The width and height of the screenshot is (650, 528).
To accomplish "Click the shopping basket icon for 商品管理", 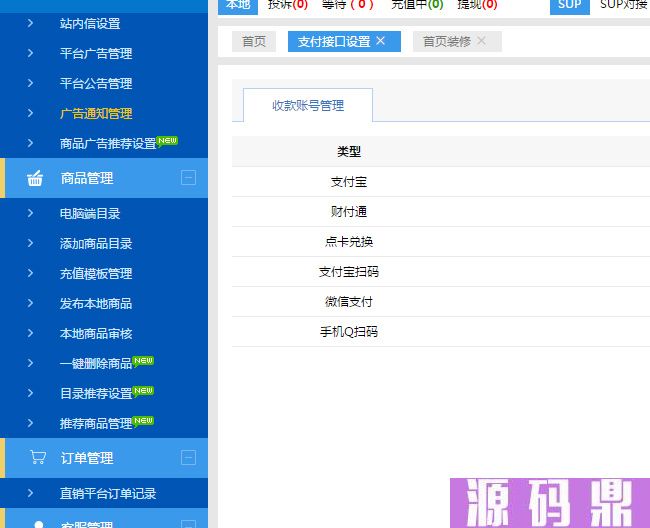I will tap(35, 178).
